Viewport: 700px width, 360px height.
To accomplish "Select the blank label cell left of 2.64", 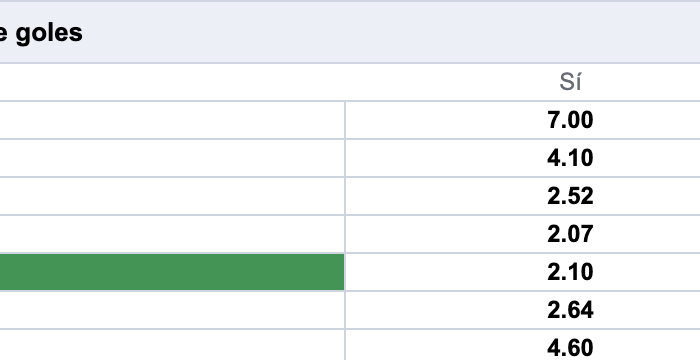I will [172, 310].
